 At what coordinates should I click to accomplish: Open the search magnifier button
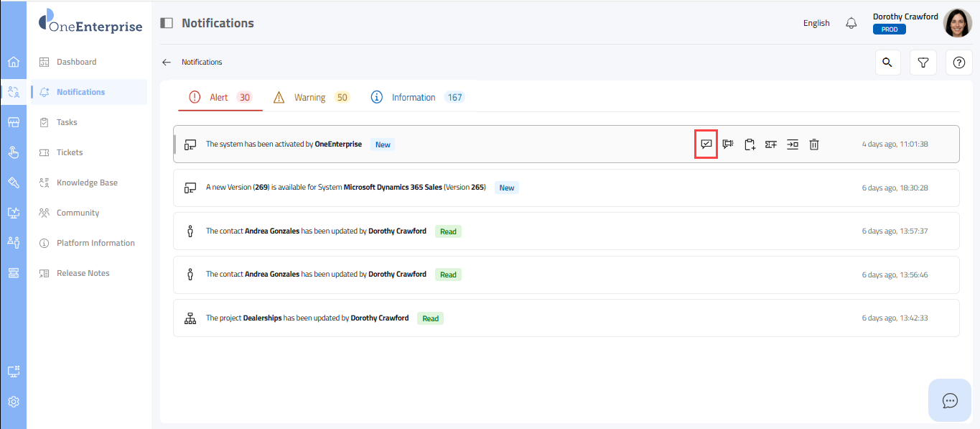(887, 63)
